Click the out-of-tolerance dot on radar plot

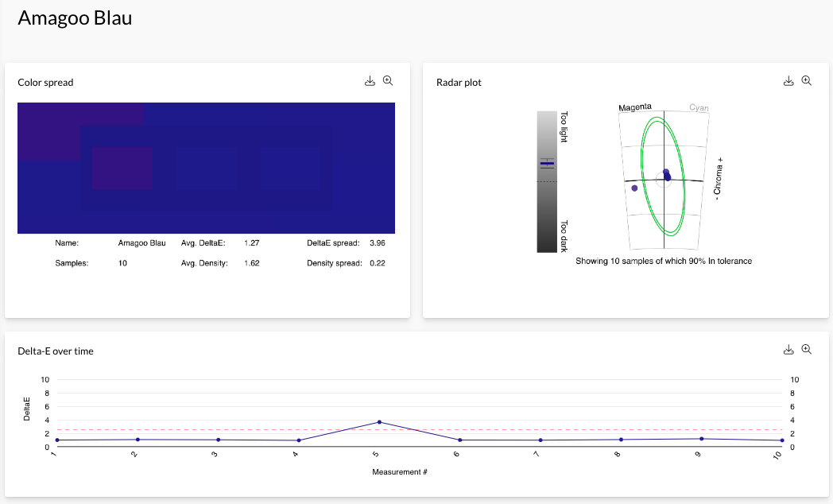pos(634,188)
